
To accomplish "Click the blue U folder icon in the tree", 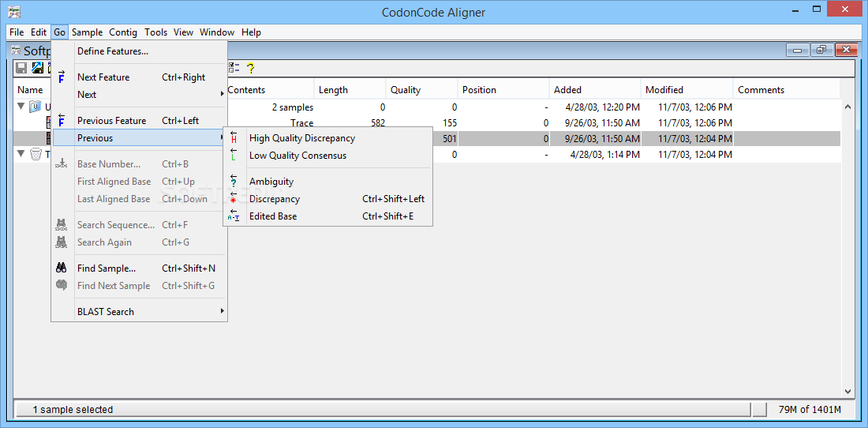I will (36, 107).
